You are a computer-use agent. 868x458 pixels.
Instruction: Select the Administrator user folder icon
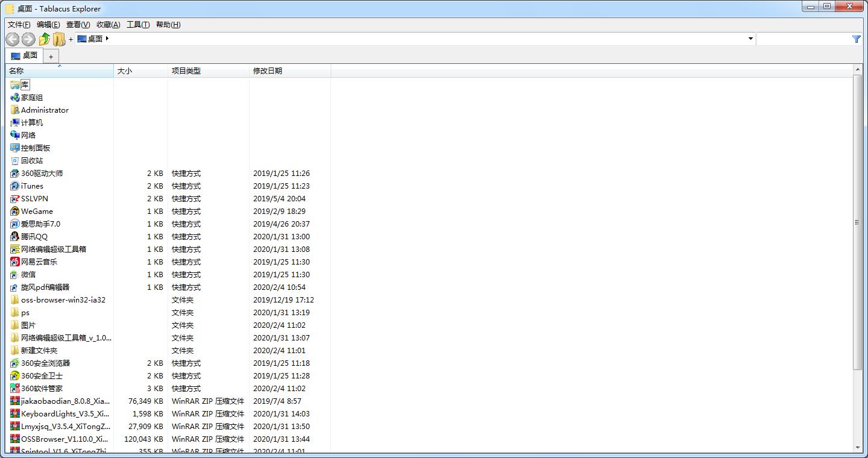[x=15, y=110]
